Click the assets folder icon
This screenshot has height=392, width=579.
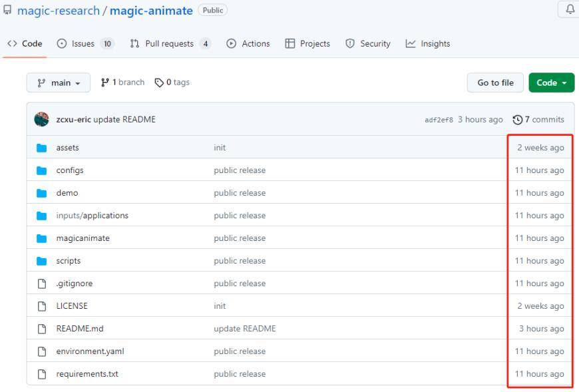coord(42,148)
